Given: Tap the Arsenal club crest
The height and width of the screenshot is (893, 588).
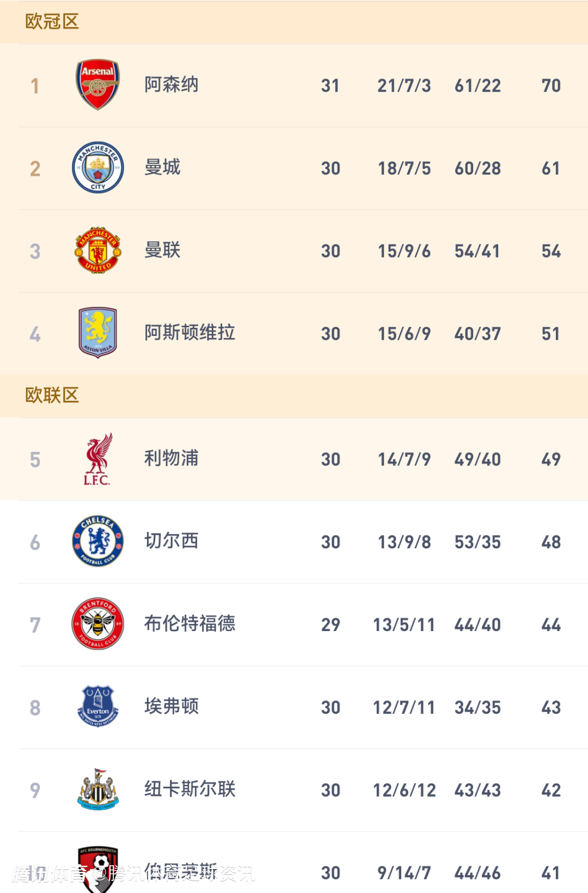Looking at the screenshot, I should point(97,85).
